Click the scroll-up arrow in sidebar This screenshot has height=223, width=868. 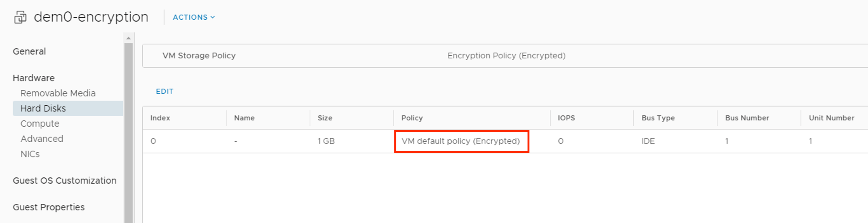point(128,38)
